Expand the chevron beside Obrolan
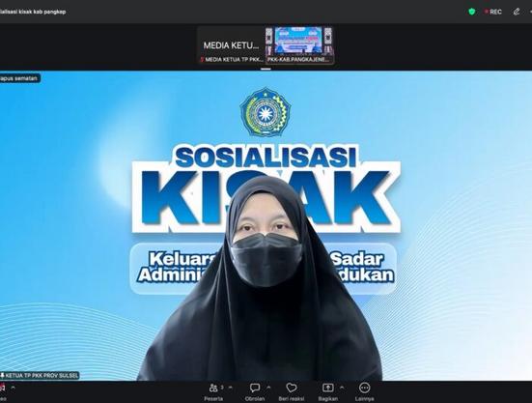 268,388
